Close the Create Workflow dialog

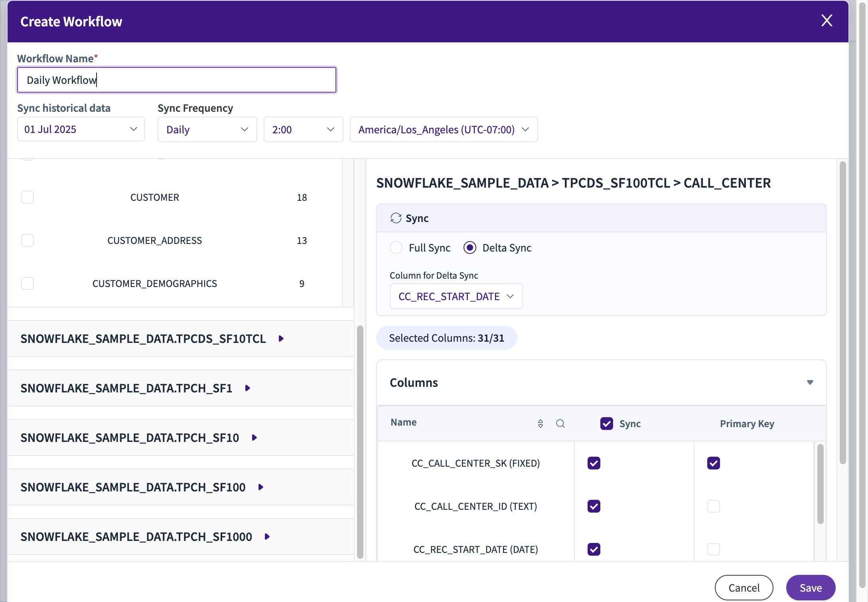tap(827, 21)
